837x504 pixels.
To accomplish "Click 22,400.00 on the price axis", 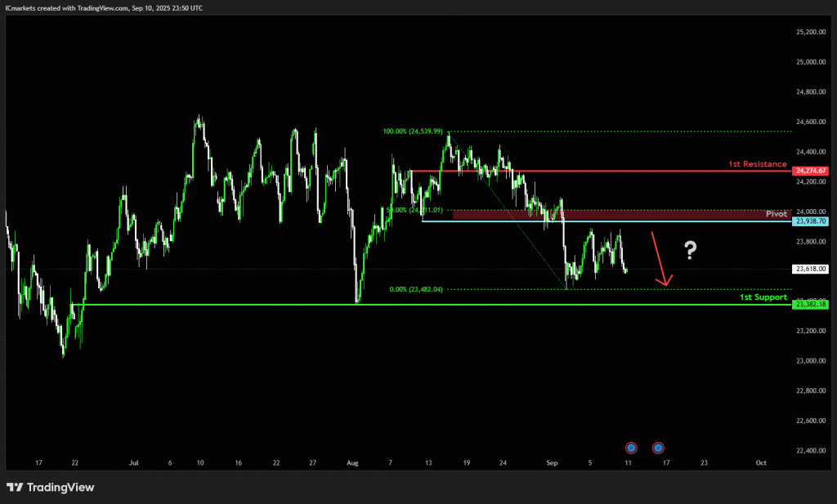I will [811, 450].
